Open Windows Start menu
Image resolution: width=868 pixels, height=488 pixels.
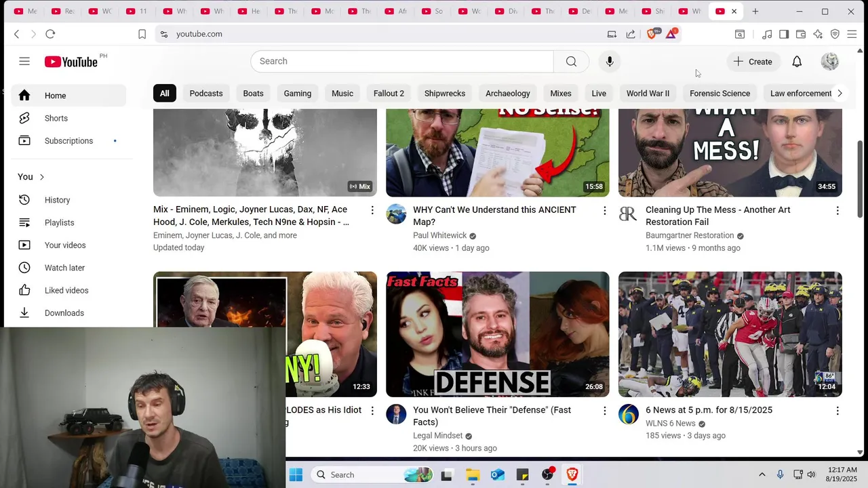[296, 475]
